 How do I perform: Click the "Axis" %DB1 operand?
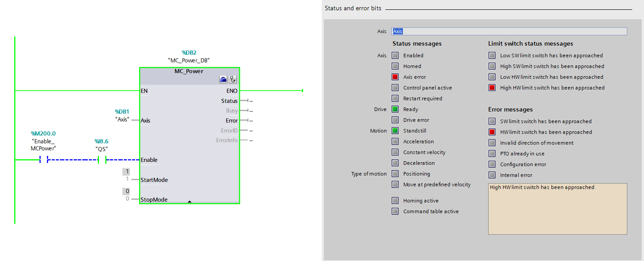(122, 119)
